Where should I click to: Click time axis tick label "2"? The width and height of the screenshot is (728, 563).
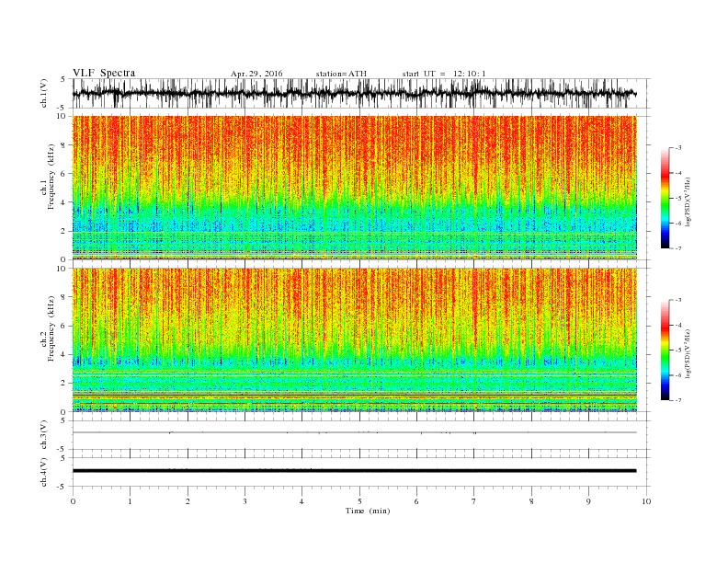188,501
